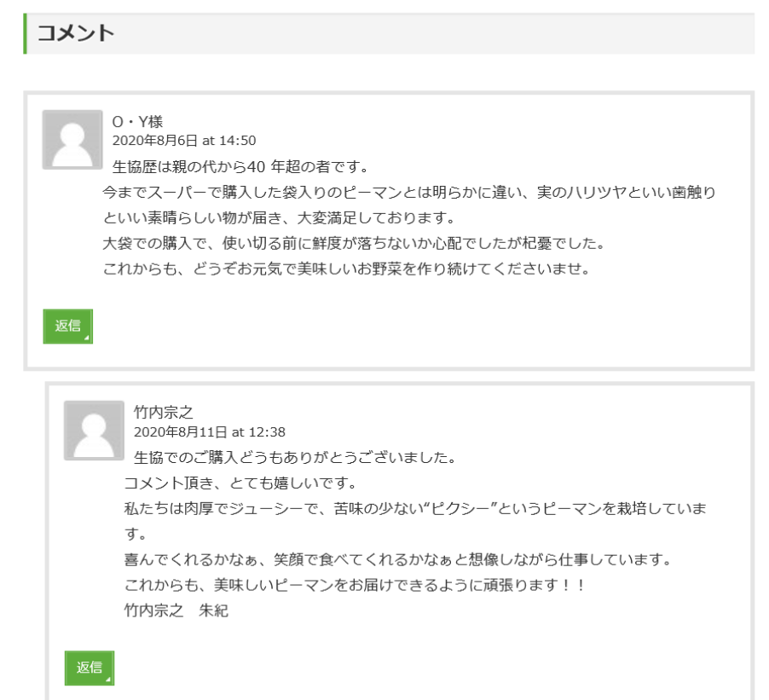Click the line これからも、美味しいピーマンを
The height and width of the screenshot is (700, 769).
[x=355, y=586]
